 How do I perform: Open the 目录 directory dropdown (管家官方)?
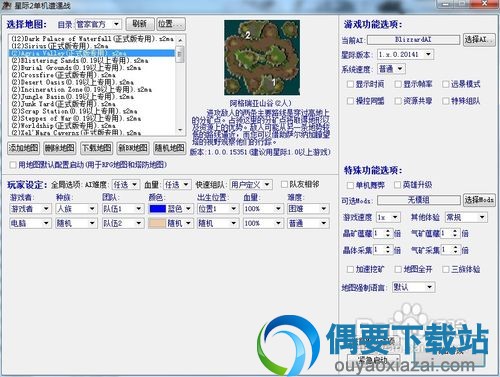(98, 24)
